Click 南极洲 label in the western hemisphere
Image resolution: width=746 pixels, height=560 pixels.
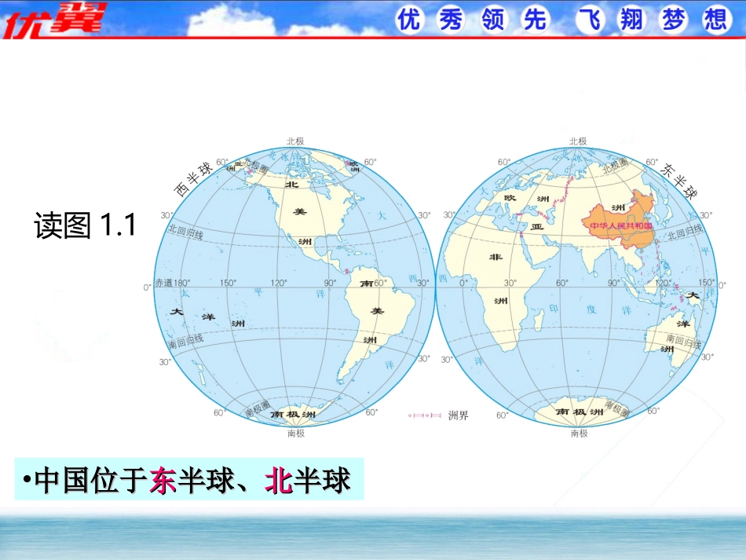tap(293, 415)
